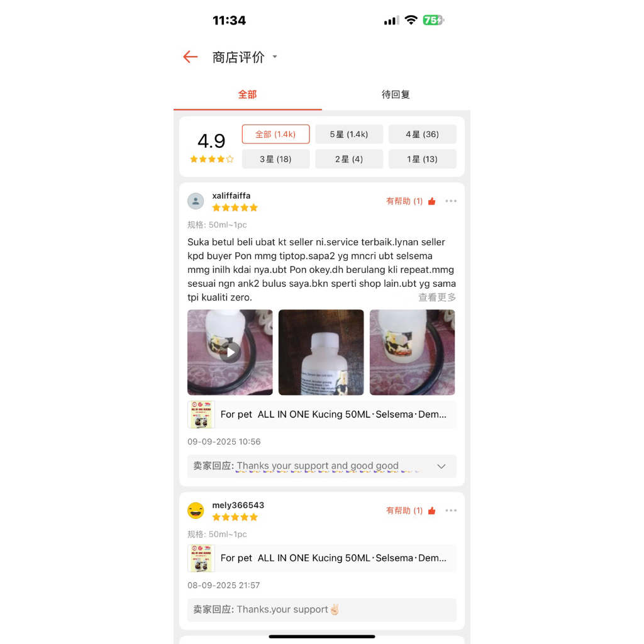Viewport: 644px width, 644px height.
Task: Filter reviews by 全部 (1.4k)
Action: (x=275, y=135)
